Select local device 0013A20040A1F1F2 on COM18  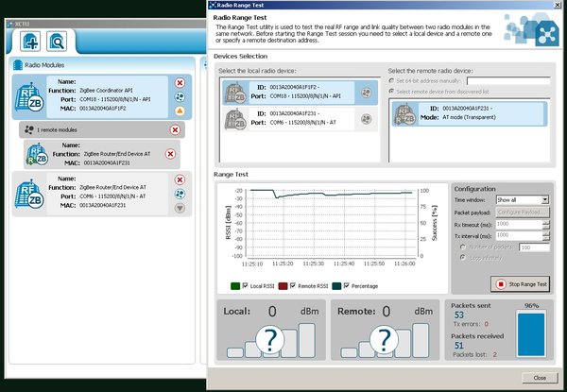pos(300,93)
